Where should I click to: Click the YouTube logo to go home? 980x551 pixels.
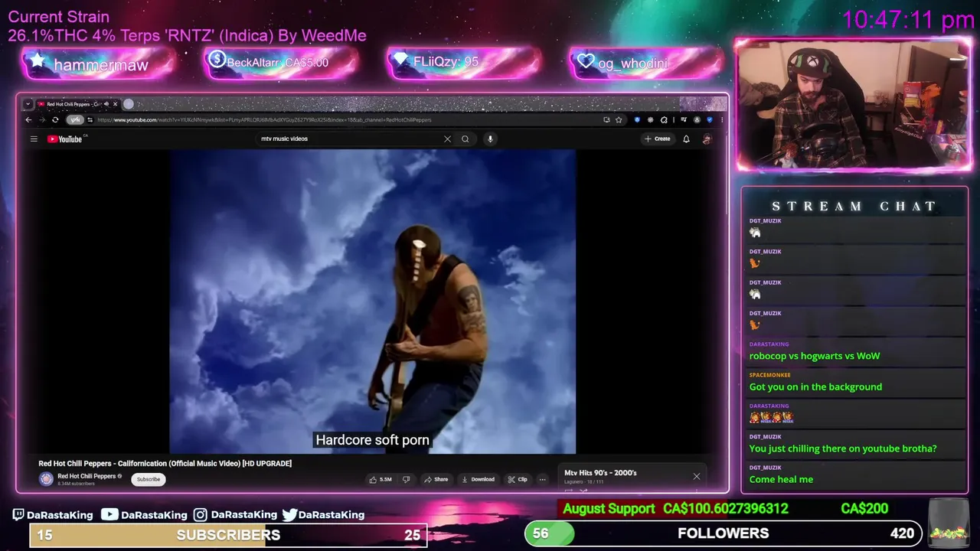pyautogui.click(x=65, y=139)
